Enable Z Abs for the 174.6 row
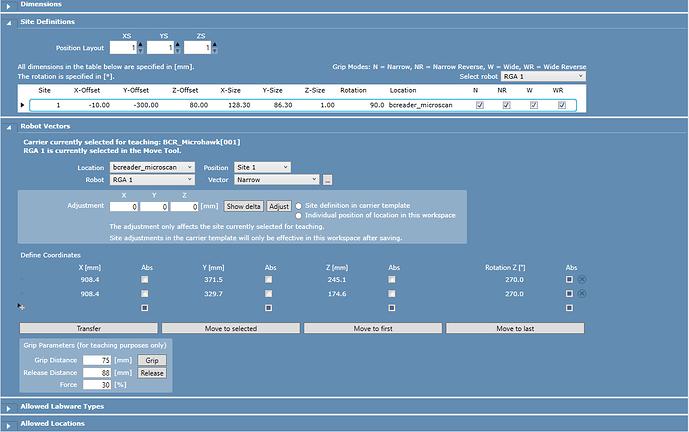689x432 pixels. point(392,294)
